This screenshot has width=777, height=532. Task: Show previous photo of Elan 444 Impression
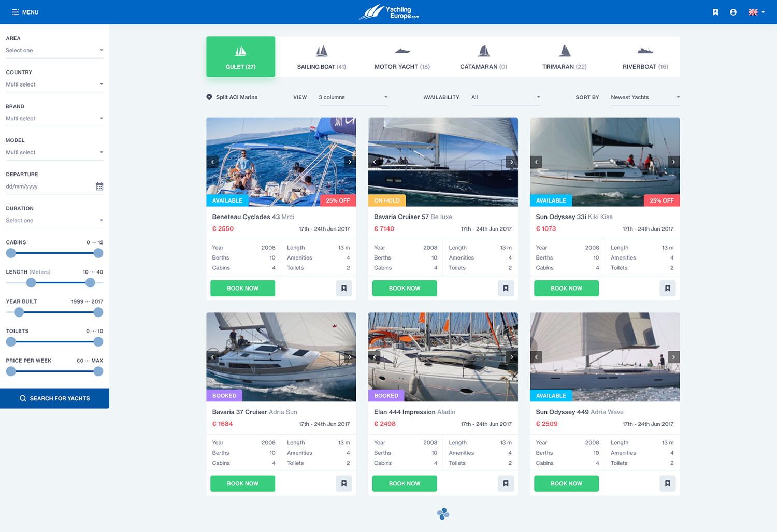(375, 357)
